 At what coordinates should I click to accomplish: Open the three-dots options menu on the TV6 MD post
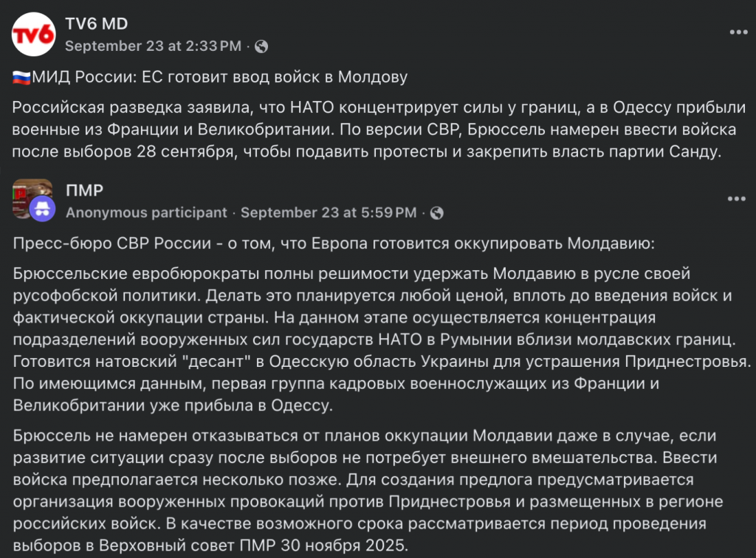tap(738, 32)
